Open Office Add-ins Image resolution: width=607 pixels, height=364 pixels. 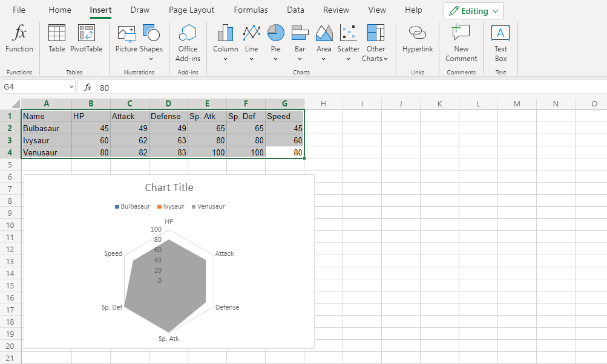188,43
